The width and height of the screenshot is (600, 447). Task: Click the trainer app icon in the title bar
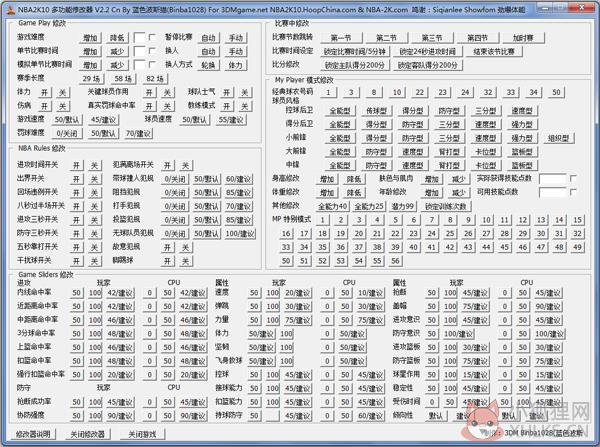pos(11,10)
